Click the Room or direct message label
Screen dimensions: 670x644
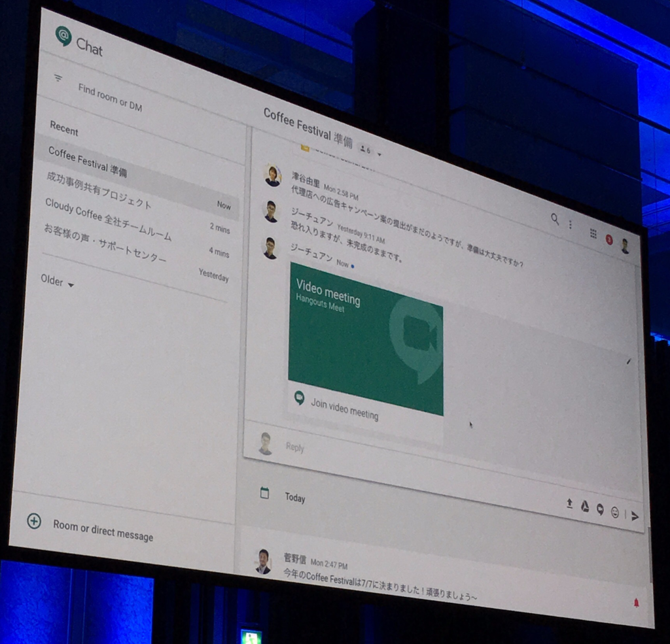pyautogui.click(x=103, y=530)
